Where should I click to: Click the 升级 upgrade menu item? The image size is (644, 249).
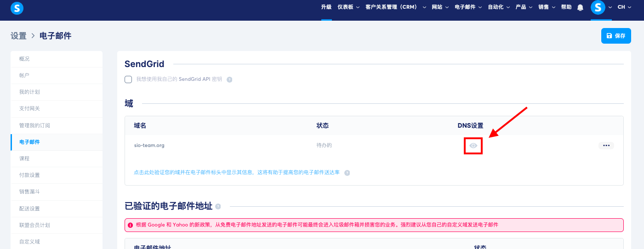click(326, 7)
